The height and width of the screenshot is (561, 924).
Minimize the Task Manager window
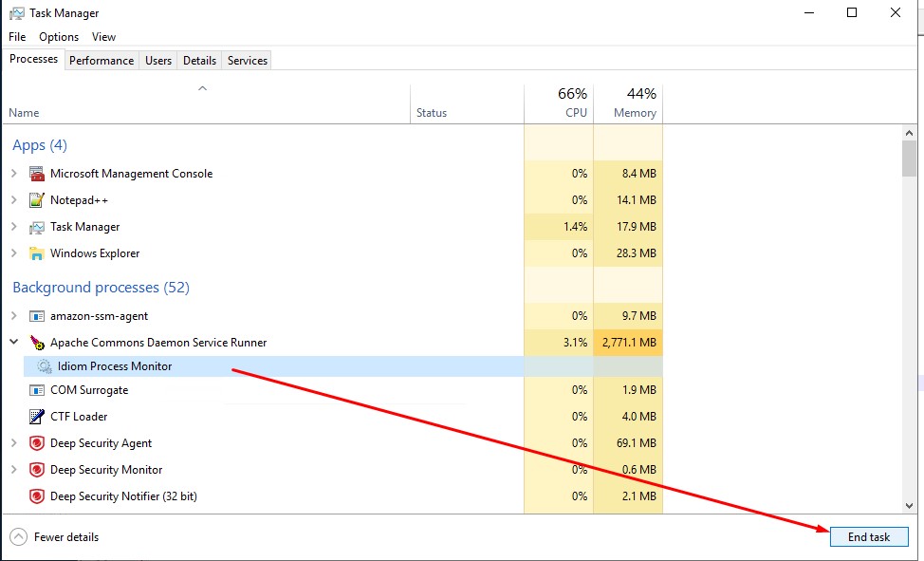[809, 12]
